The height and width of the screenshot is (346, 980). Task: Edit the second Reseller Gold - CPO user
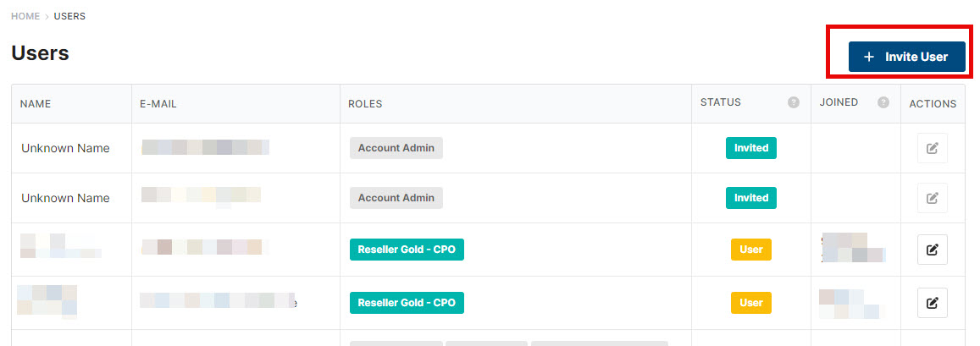pyautogui.click(x=932, y=303)
